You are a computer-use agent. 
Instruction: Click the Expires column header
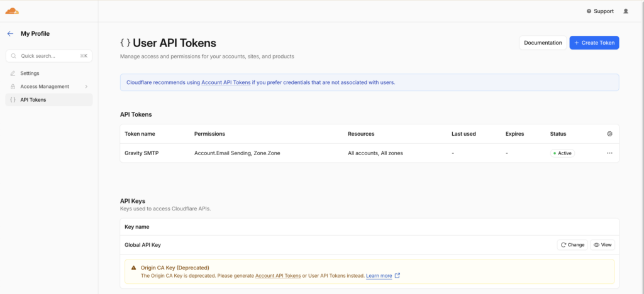click(x=514, y=134)
